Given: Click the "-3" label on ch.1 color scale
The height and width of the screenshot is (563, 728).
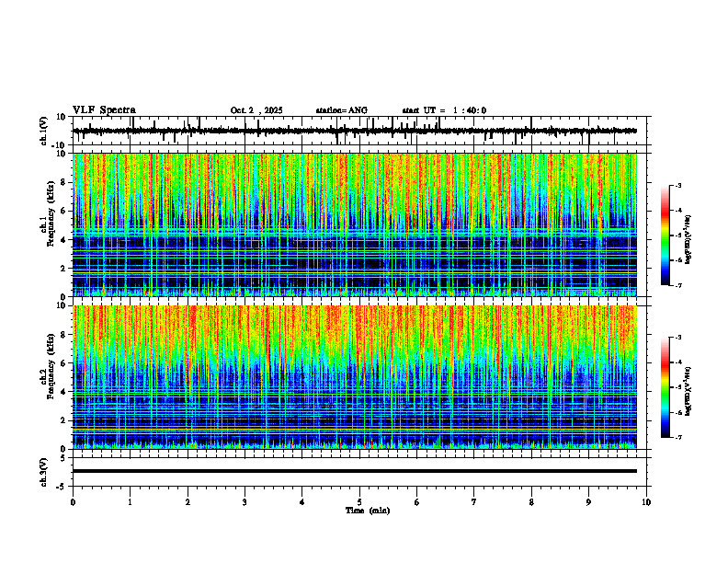Looking at the screenshot, I should pyautogui.click(x=677, y=186).
